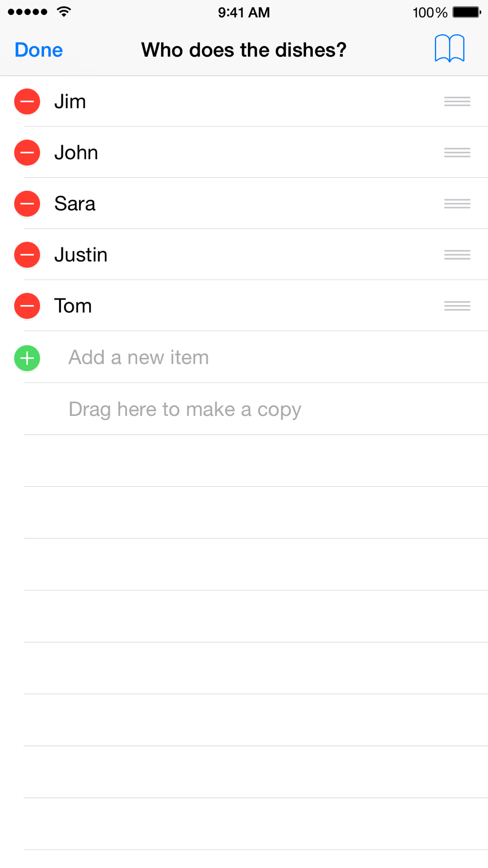Tap the Drag here to make a copy row

(256, 409)
